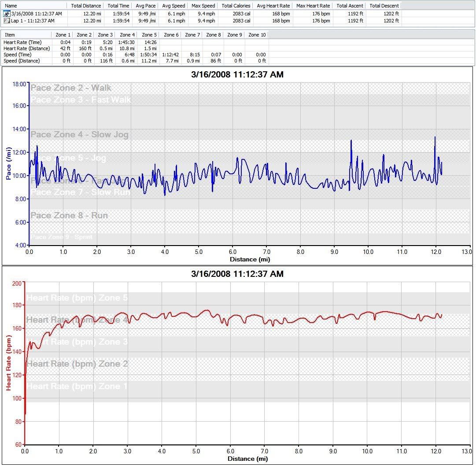
Task: Select the Heart Rate (Time) row
Action: [x=22, y=42]
